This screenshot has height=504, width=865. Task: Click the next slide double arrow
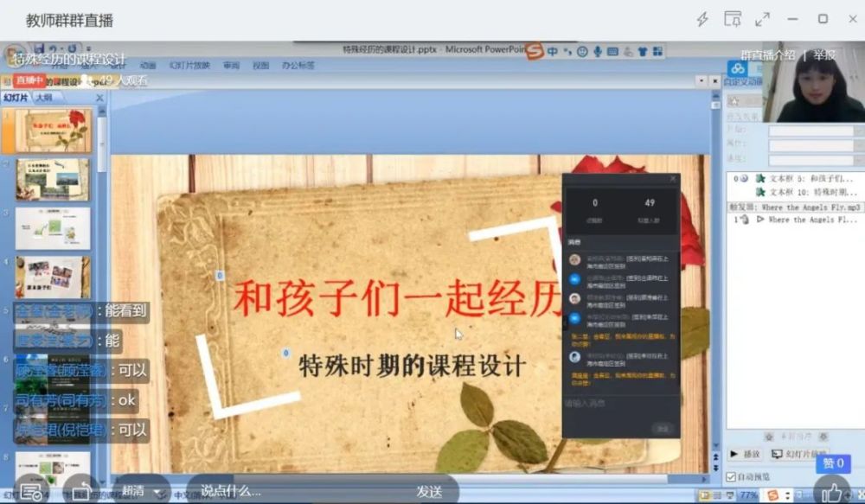pyautogui.click(x=715, y=469)
